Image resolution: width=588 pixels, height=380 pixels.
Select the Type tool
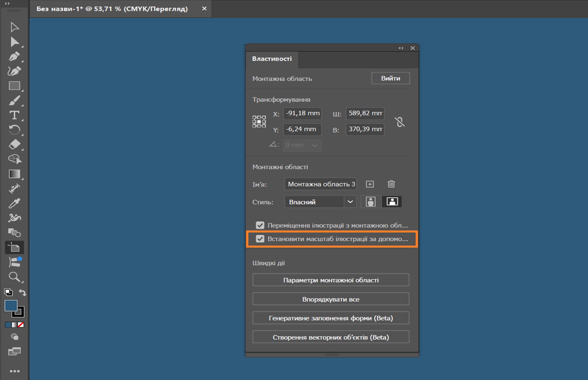(14, 116)
